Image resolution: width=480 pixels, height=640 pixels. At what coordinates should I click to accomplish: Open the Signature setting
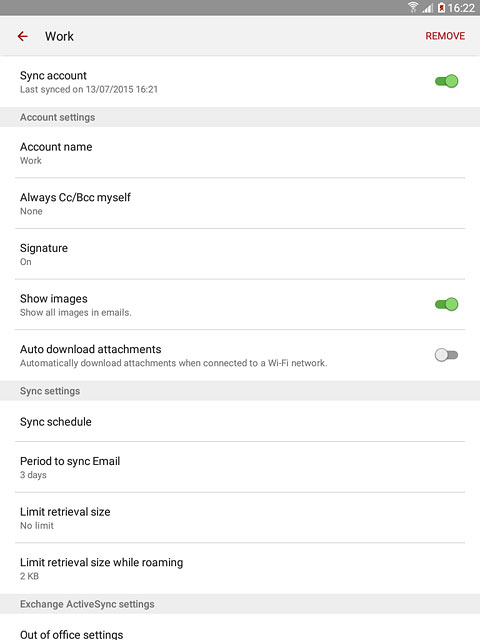[x=240, y=254]
